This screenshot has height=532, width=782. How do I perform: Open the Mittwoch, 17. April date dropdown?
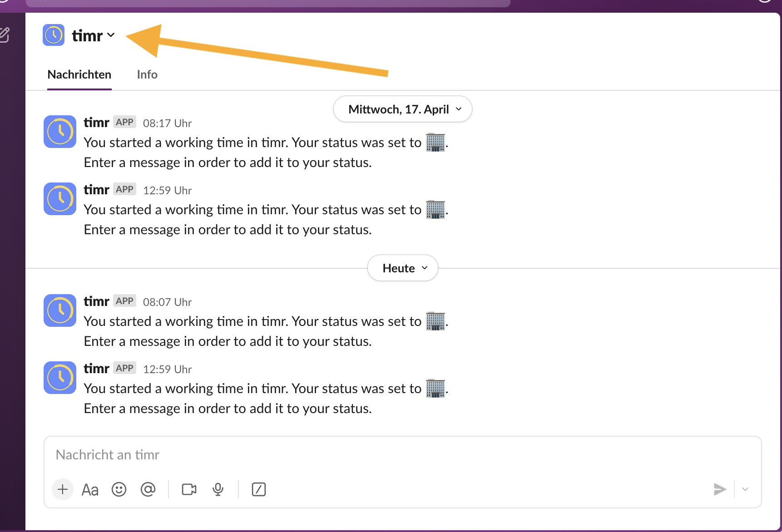point(403,109)
